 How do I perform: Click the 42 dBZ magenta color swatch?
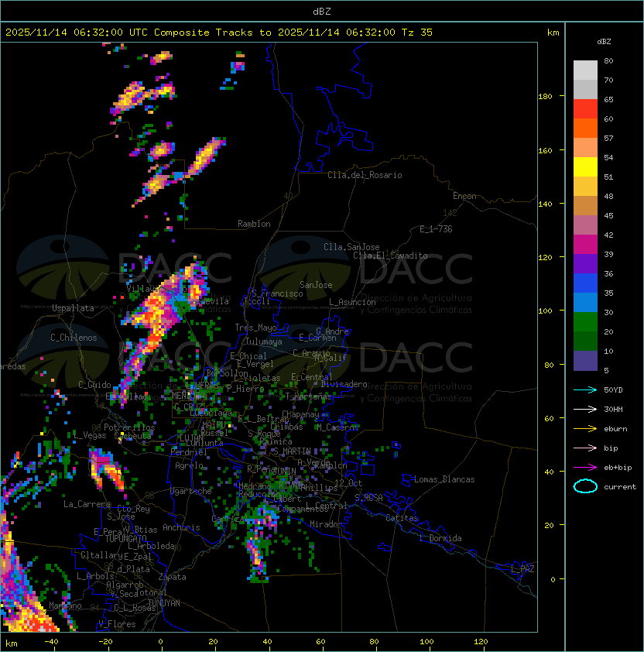(x=585, y=245)
